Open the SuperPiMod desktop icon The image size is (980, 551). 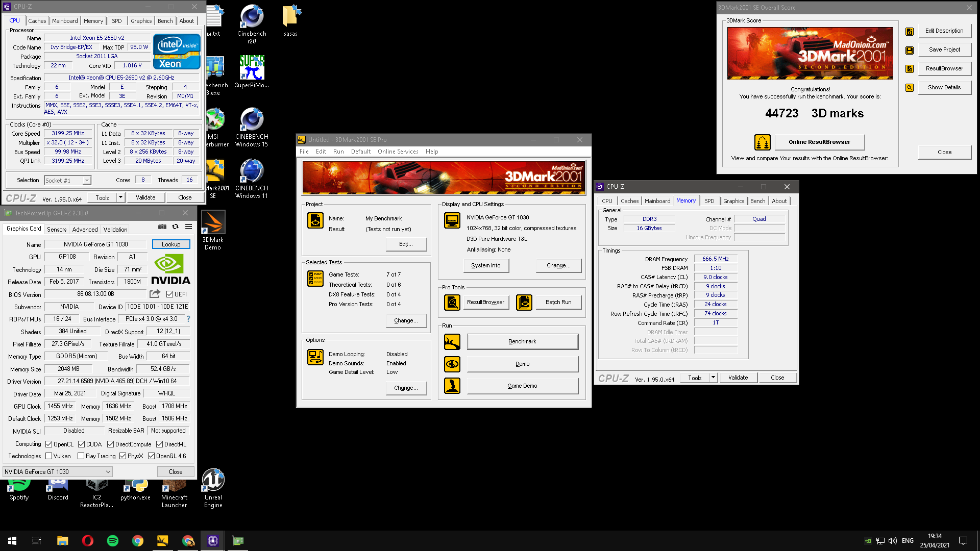pyautogui.click(x=252, y=72)
